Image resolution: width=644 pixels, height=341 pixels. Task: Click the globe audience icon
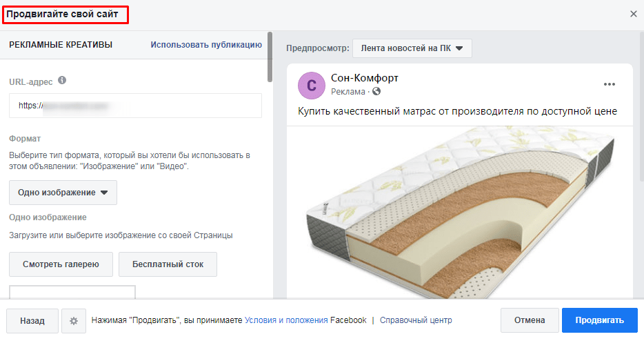[x=376, y=92]
